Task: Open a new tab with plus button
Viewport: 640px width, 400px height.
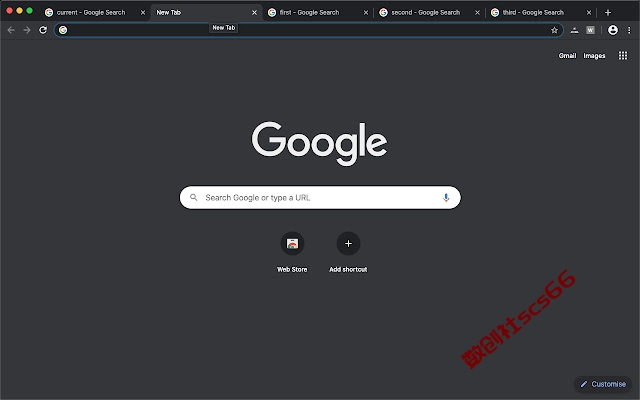Action: 608,13
